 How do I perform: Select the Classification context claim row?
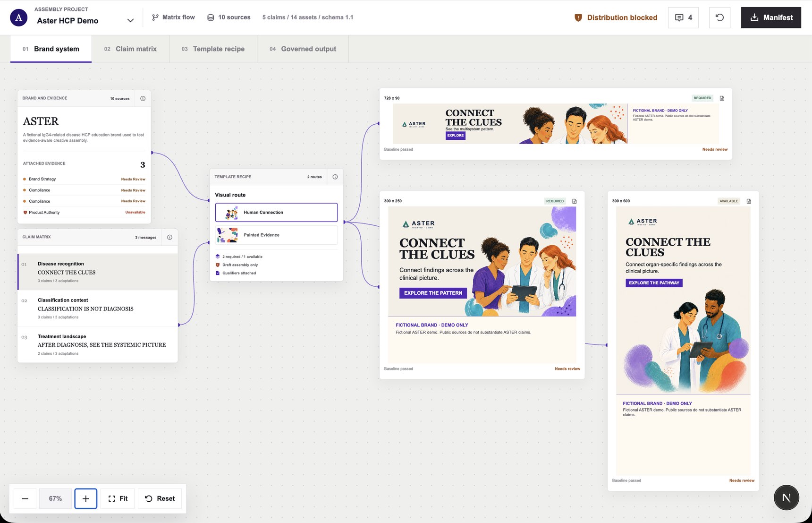click(98, 308)
